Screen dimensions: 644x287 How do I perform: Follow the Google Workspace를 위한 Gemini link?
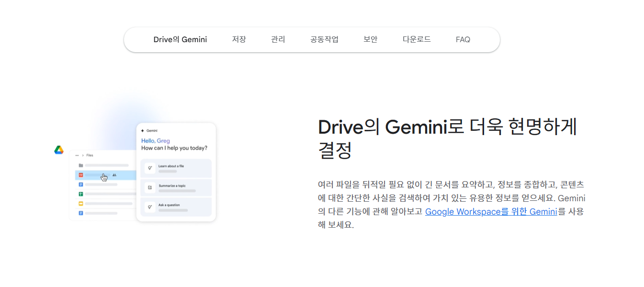[x=491, y=211]
